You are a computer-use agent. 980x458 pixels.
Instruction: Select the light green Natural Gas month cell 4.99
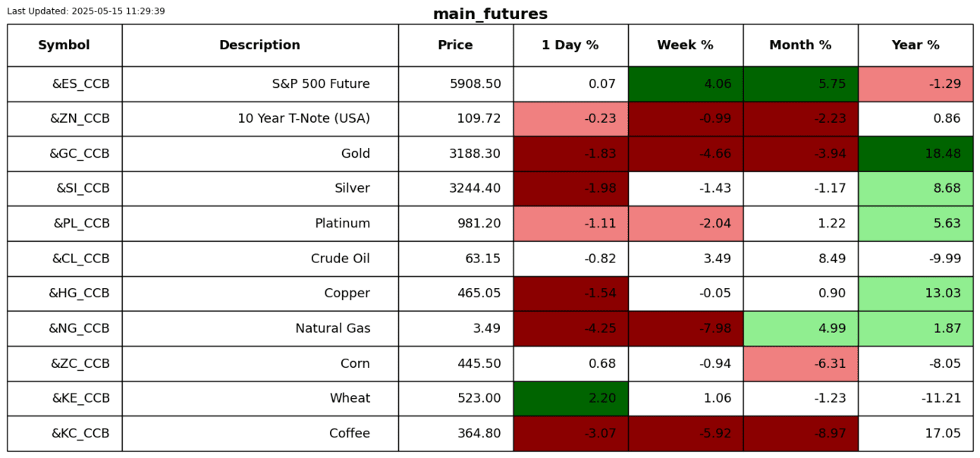[x=800, y=329]
